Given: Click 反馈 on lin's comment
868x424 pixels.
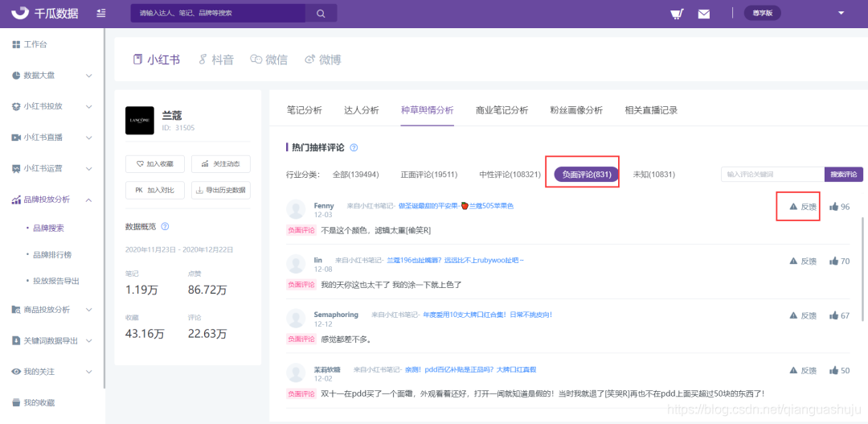Looking at the screenshot, I should (x=803, y=261).
